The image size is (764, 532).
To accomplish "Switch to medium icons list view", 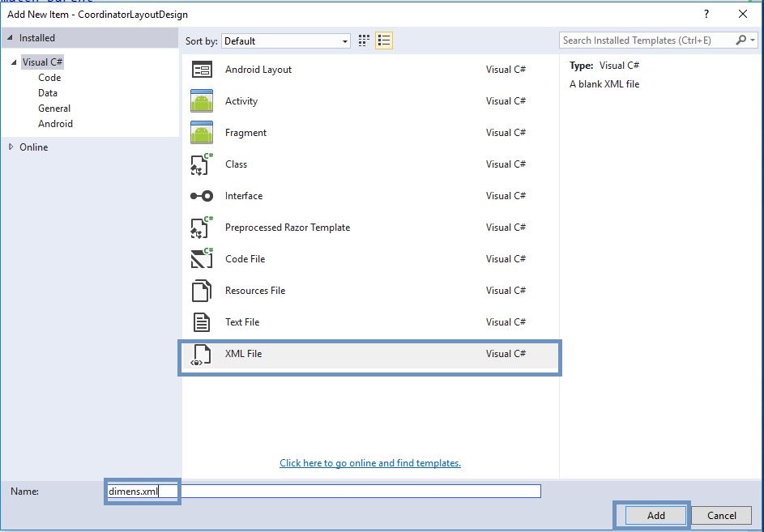I will 384,40.
